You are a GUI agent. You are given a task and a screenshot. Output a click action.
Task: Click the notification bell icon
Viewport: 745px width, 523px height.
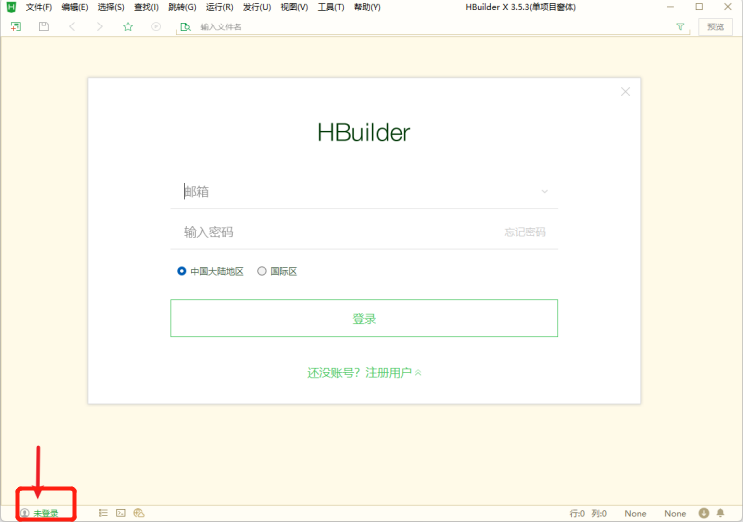(x=721, y=513)
